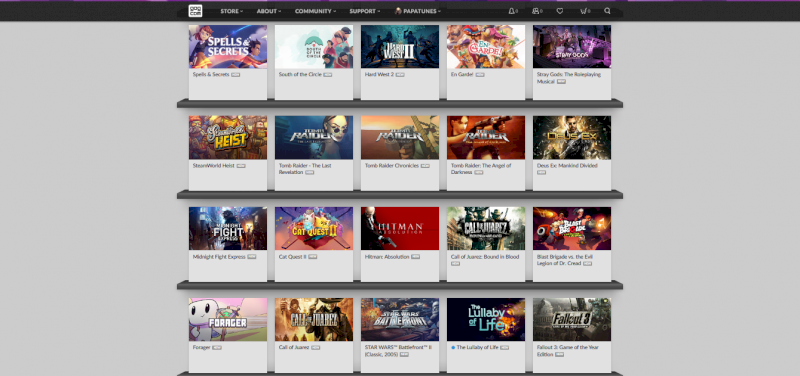Click Call of Juarez: Bound in Blood title

(485, 257)
